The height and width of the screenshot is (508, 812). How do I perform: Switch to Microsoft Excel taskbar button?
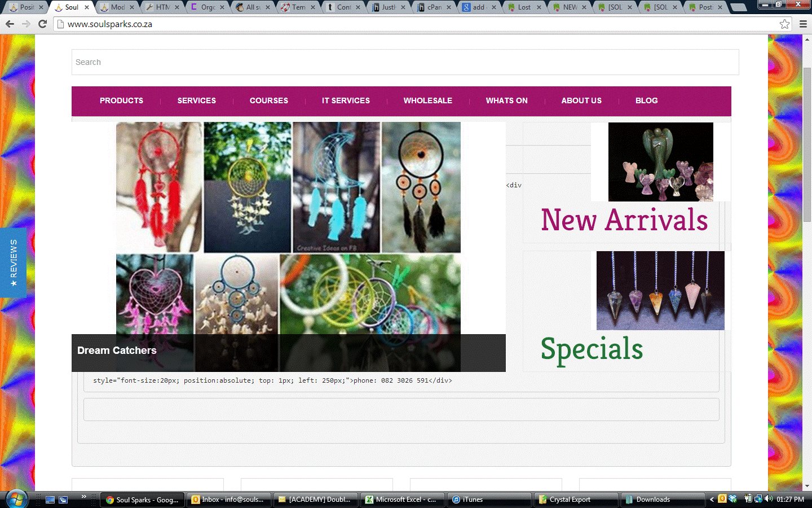(403, 500)
